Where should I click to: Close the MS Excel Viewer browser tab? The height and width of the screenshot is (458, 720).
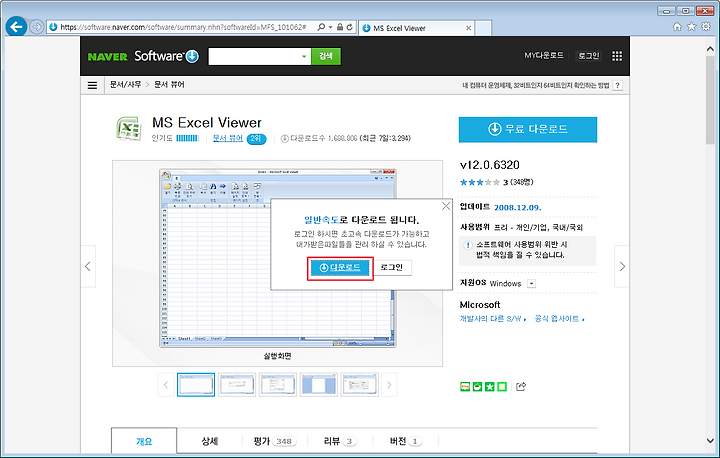click(468, 28)
